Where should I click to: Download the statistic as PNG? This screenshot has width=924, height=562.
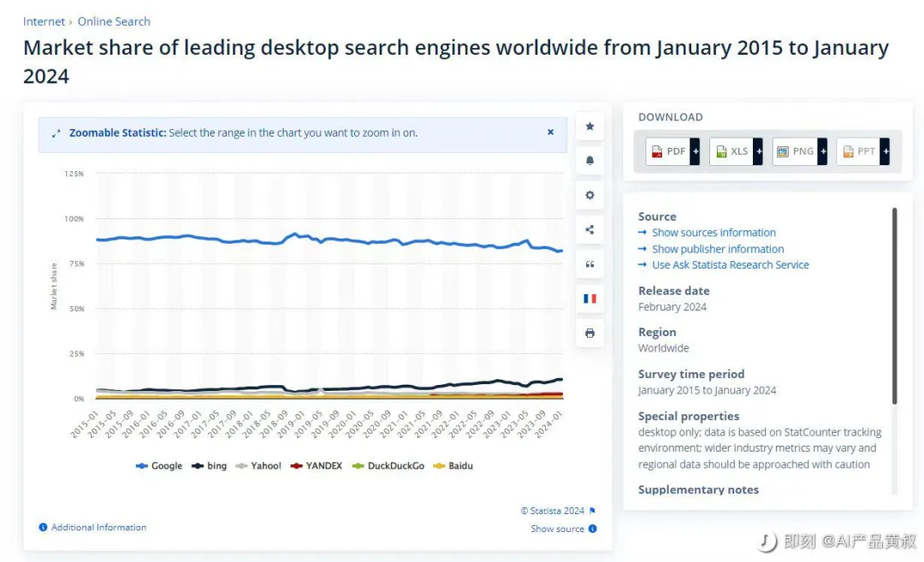(795, 151)
